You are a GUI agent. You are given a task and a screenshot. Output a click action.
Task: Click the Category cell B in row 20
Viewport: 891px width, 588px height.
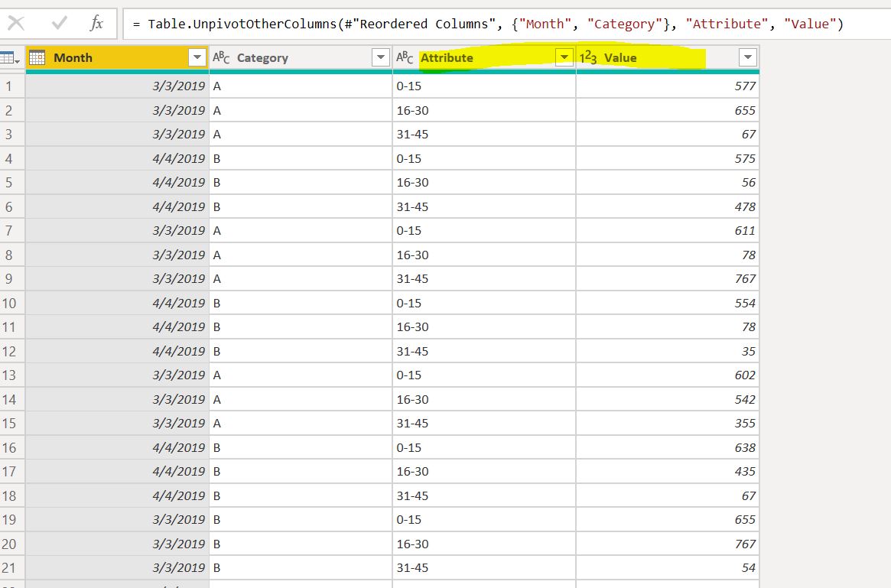coord(301,544)
